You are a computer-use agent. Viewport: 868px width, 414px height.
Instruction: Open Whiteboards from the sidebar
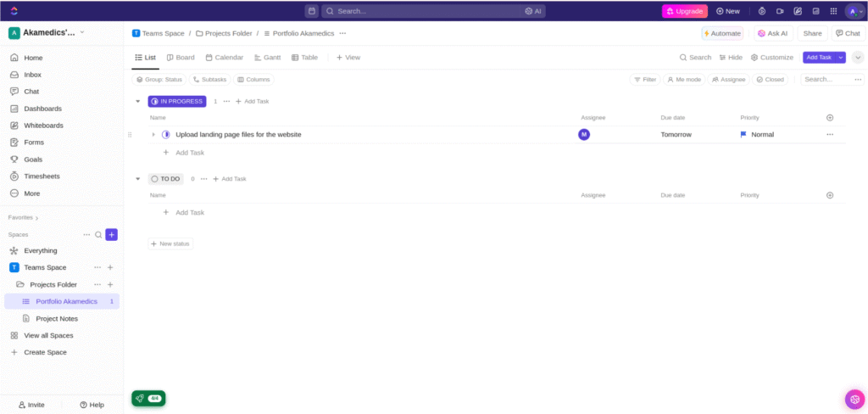click(42, 126)
